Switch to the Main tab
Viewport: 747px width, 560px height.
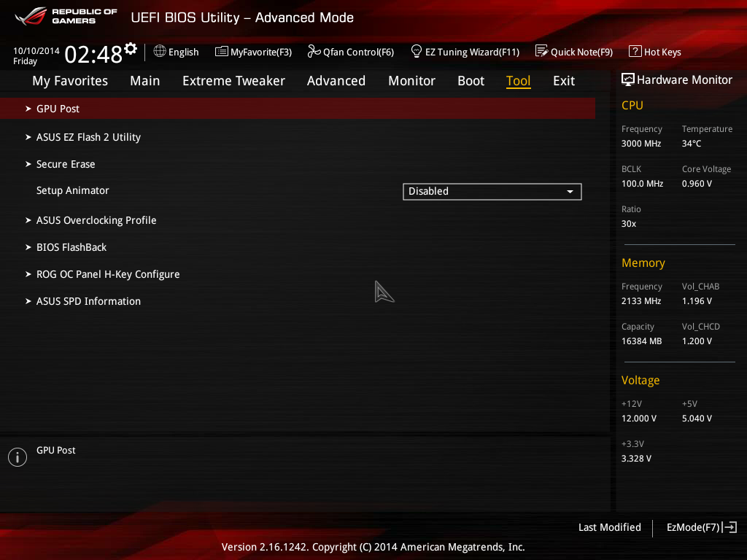(145, 81)
